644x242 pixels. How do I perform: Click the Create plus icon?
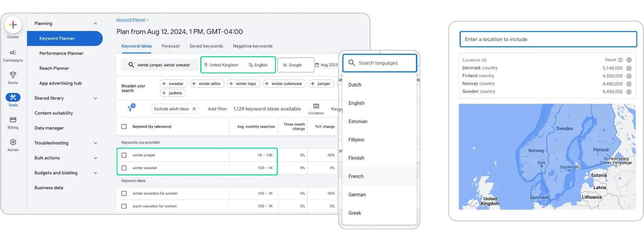click(13, 25)
